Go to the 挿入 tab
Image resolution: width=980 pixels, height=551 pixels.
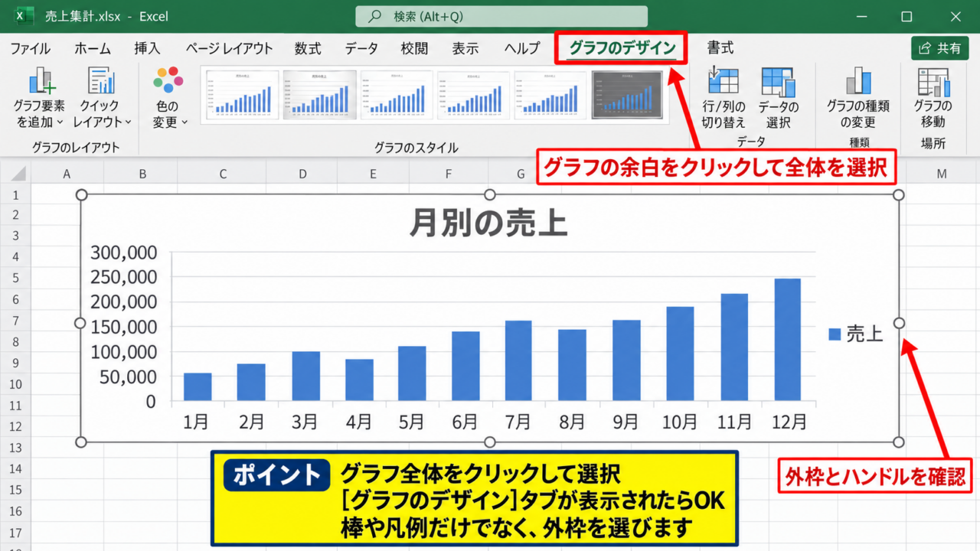pos(148,48)
